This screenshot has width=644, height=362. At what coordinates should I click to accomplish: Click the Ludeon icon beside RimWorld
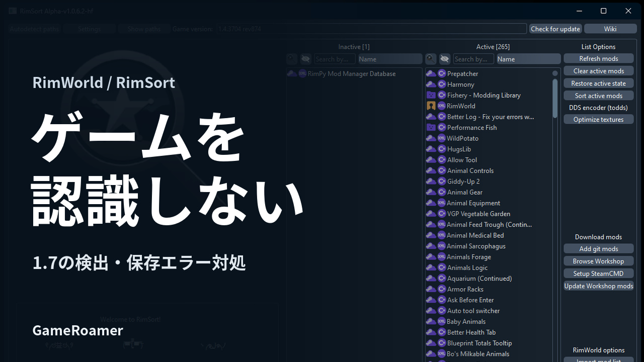[431, 106]
